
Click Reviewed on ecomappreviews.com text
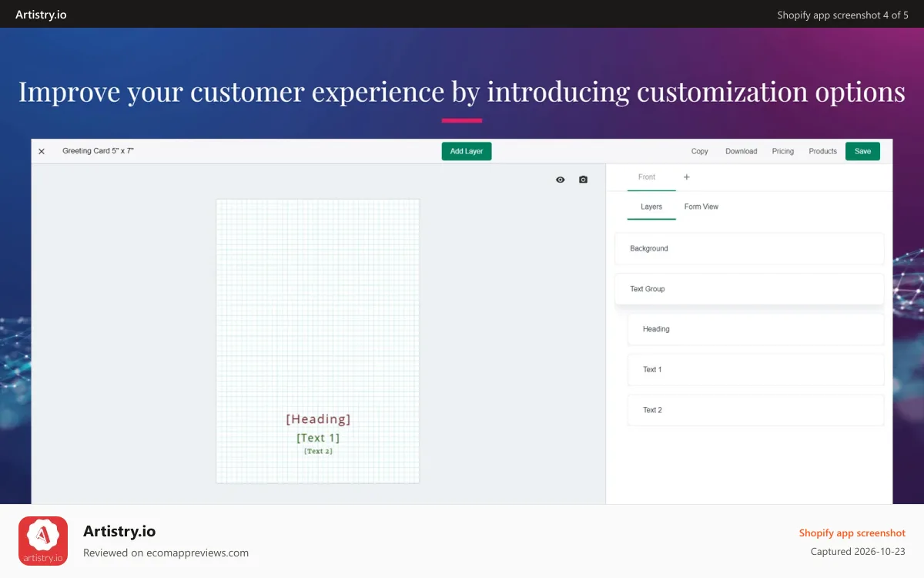pyautogui.click(x=166, y=553)
